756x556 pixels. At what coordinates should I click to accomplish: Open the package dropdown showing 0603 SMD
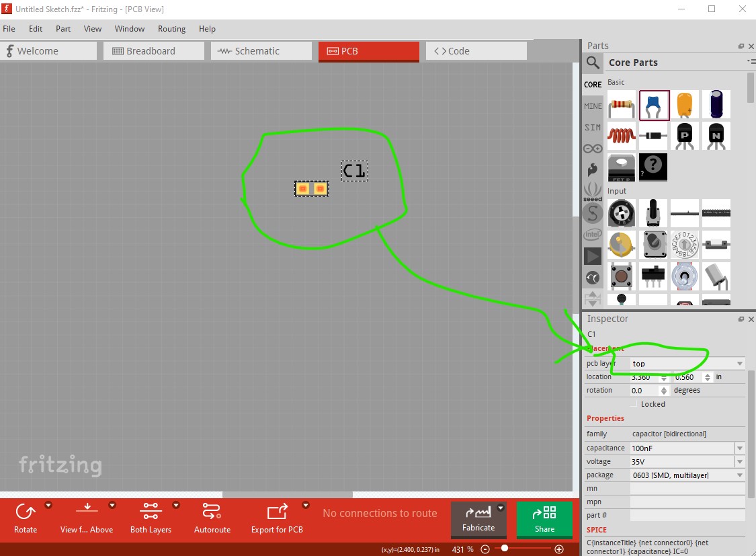coord(687,475)
